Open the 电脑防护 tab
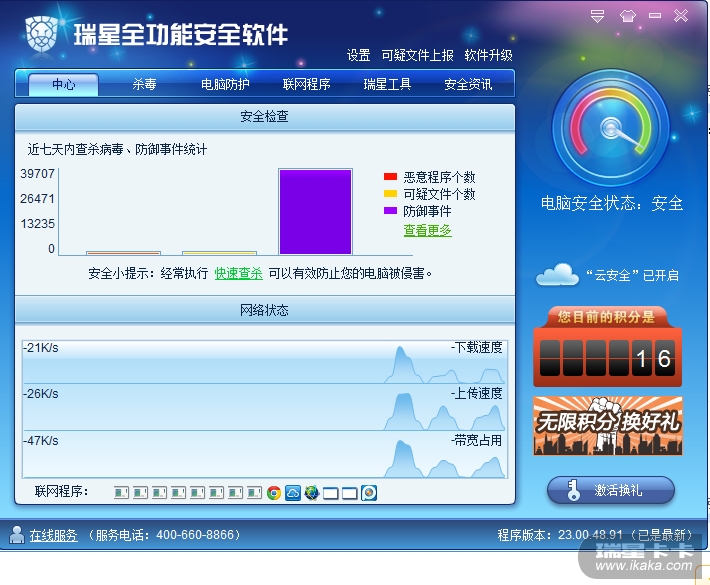 [x=225, y=84]
